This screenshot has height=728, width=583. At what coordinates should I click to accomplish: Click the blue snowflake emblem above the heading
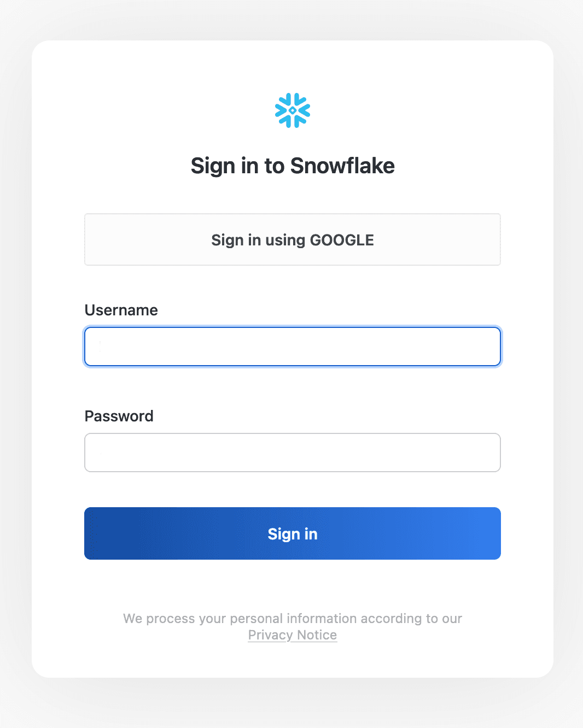(x=293, y=110)
